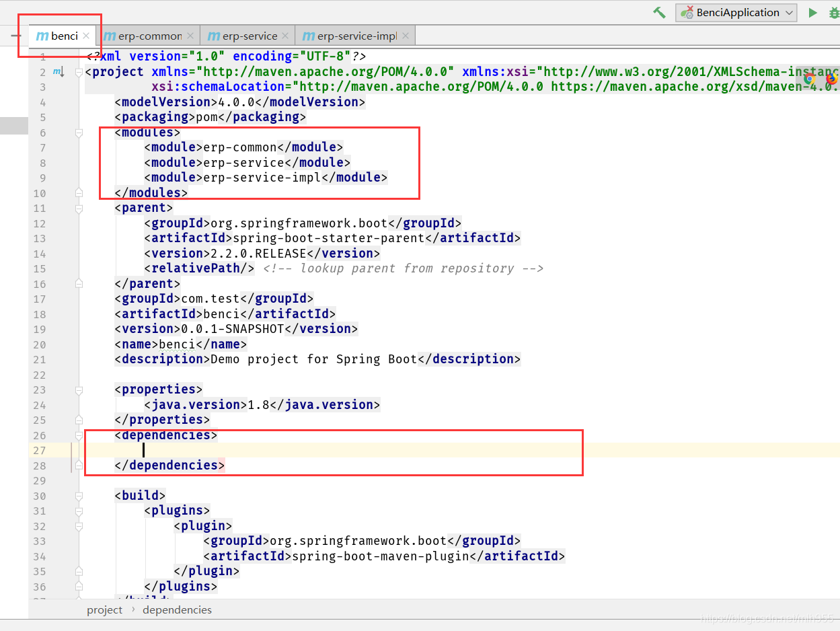Image resolution: width=840 pixels, height=631 pixels.
Task: Click the com.test groupId text
Action: point(211,299)
